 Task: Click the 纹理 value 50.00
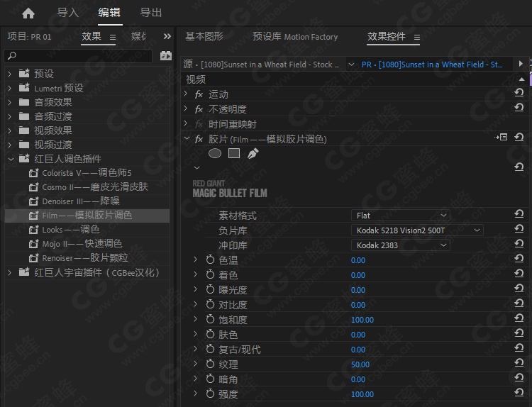click(x=360, y=364)
